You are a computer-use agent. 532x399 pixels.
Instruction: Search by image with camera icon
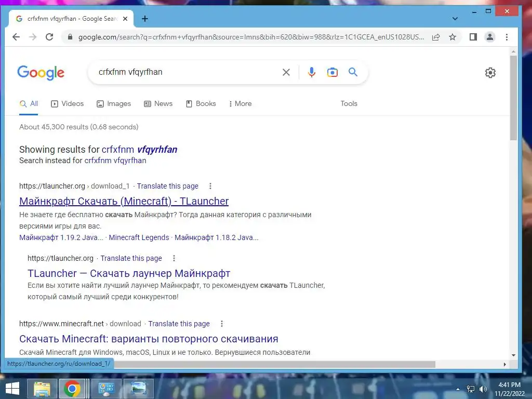[332, 72]
